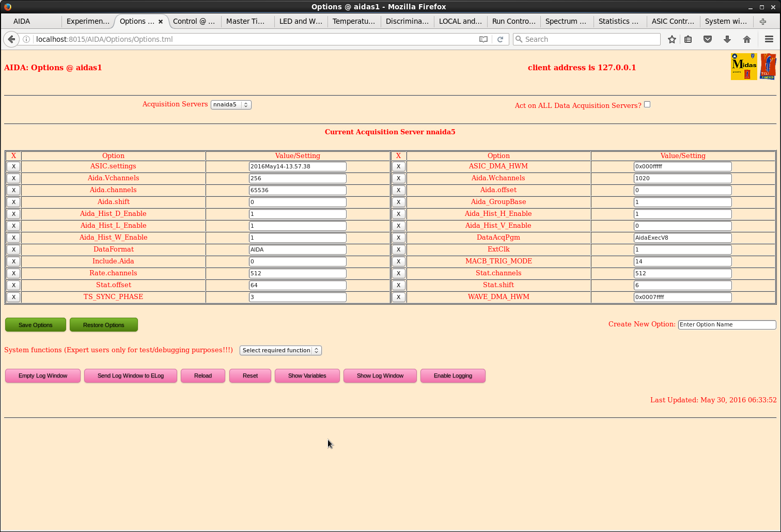Open new tab with plus icon
Image resolution: width=781 pixels, height=532 pixels.
coord(763,21)
